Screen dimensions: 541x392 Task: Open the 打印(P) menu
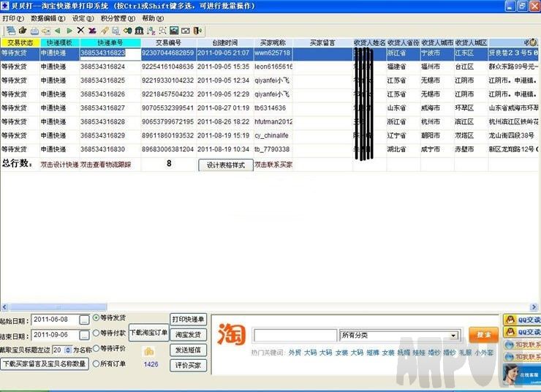point(13,18)
